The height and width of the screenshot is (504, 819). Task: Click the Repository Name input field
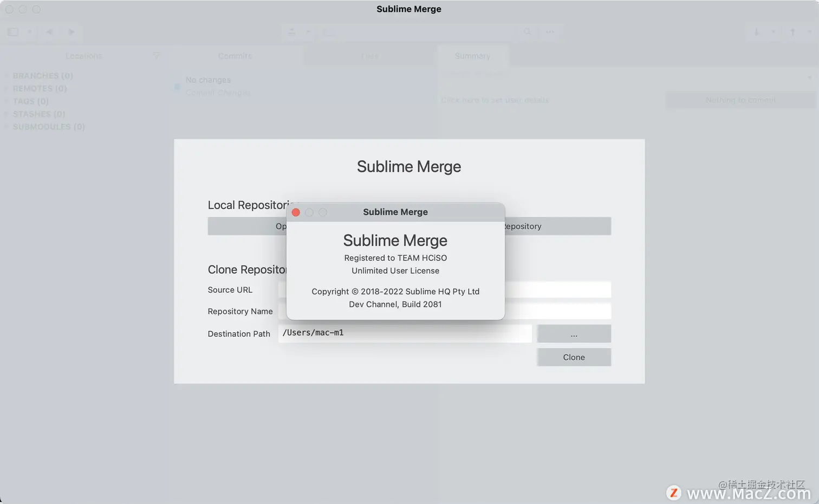coord(445,311)
